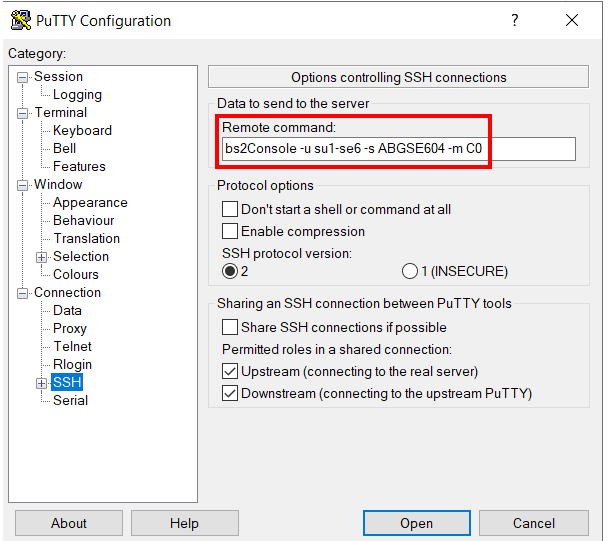615x541 pixels.
Task: Check Share SSH connections if possible
Action: coord(230,328)
